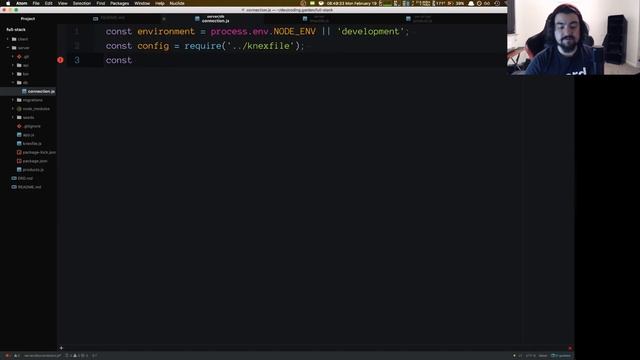Open package.json in the tree

tap(35, 161)
